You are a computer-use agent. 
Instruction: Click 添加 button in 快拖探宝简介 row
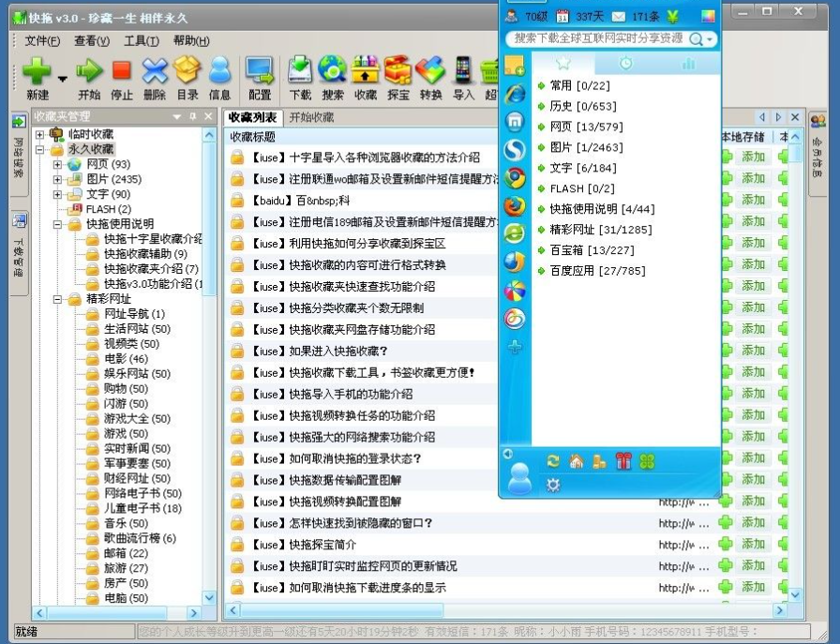(753, 544)
